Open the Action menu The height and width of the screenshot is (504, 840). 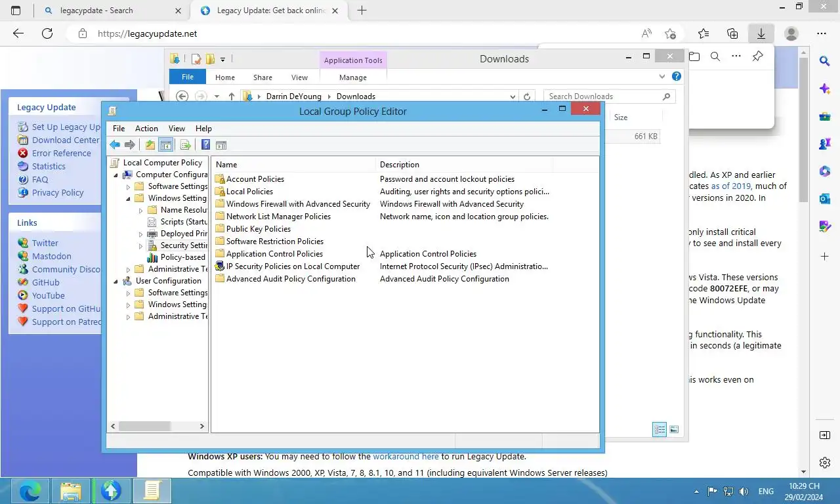point(146,129)
